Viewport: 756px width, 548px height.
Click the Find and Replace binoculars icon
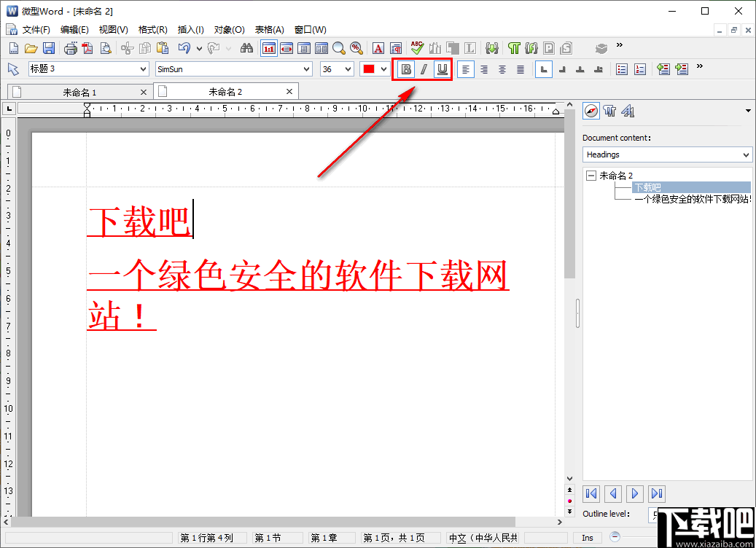[x=246, y=48]
